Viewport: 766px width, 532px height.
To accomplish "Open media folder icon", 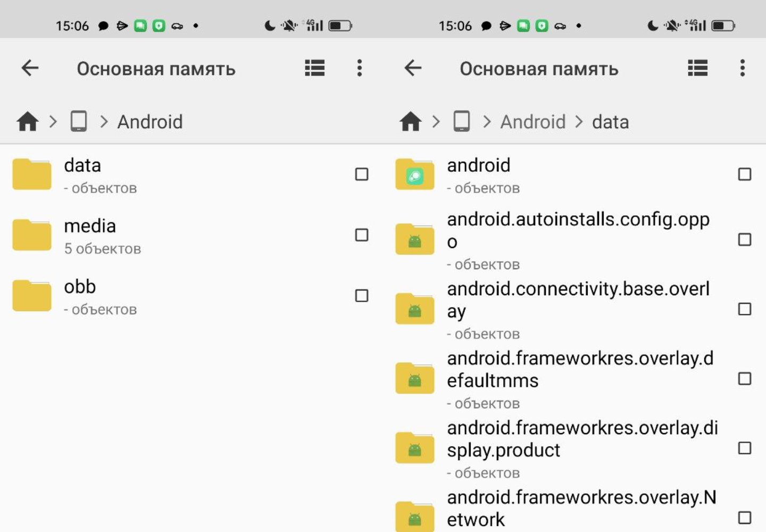I will [32, 235].
